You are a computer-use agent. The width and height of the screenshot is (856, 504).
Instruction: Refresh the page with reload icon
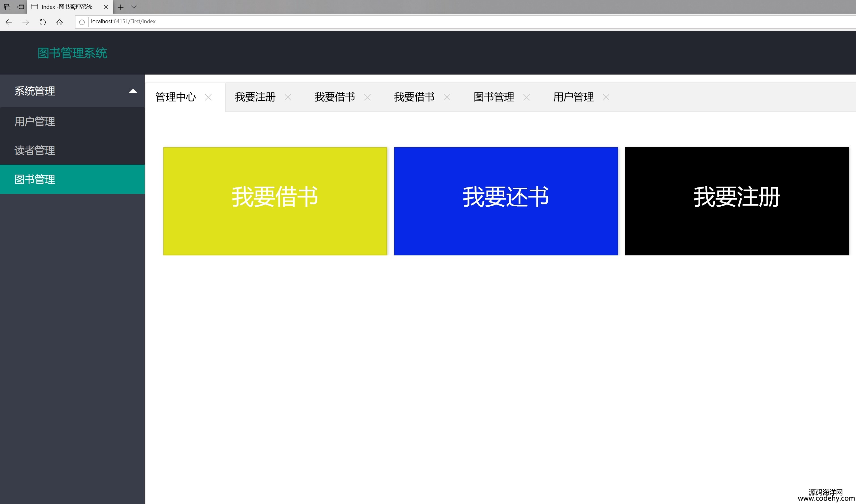coord(43,22)
